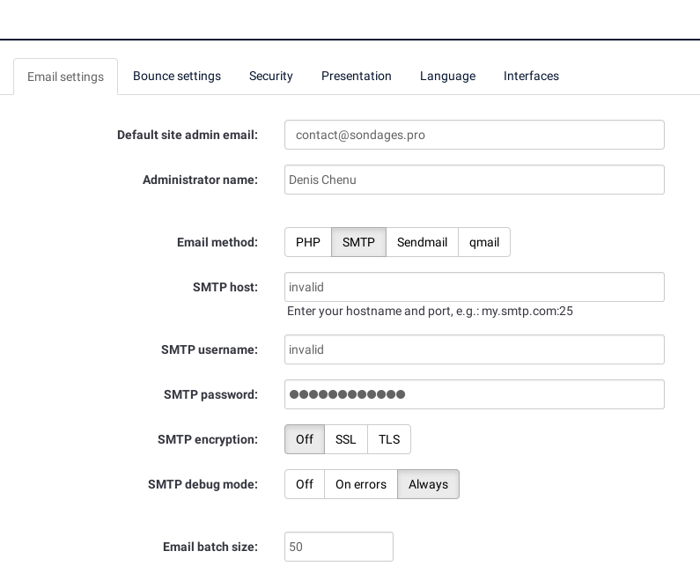
Task: Click the Email batch size field
Action: (339, 547)
